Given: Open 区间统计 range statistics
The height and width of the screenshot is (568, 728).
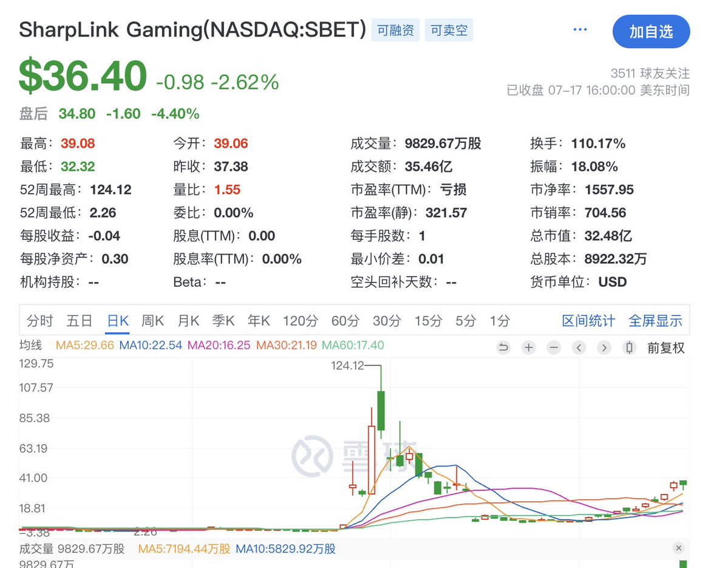Looking at the screenshot, I should pos(588,321).
